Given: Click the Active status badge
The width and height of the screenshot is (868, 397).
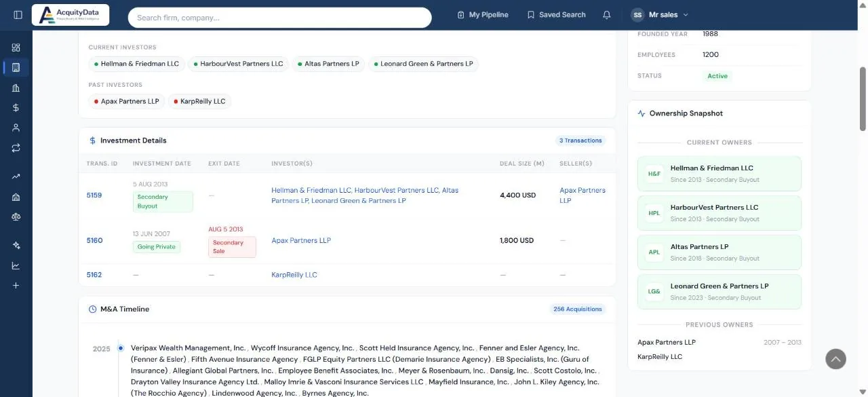Looking at the screenshot, I should (717, 76).
